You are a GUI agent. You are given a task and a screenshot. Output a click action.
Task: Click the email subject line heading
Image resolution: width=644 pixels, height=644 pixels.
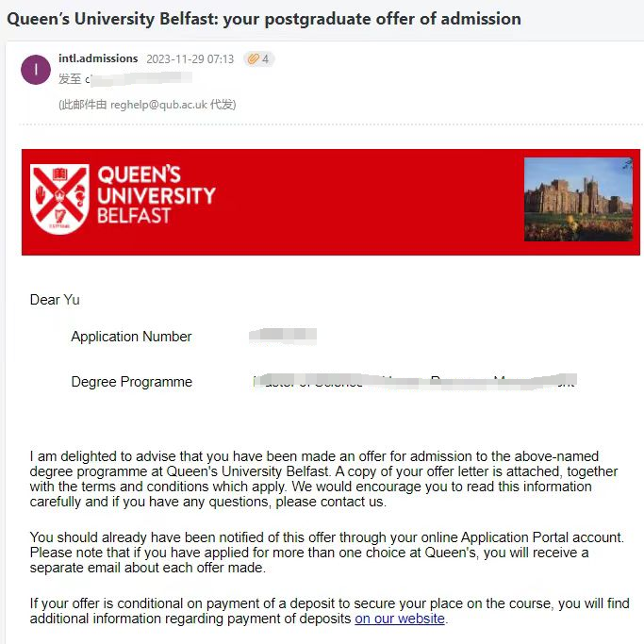tap(264, 19)
